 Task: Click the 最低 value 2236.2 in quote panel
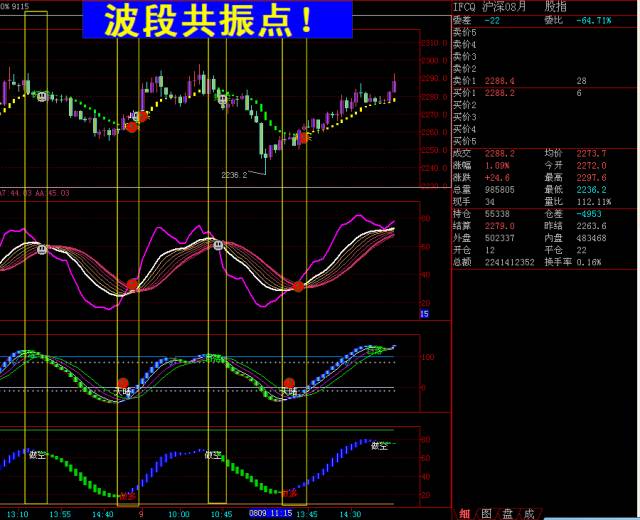pyautogui.click(x=591, y=190)
